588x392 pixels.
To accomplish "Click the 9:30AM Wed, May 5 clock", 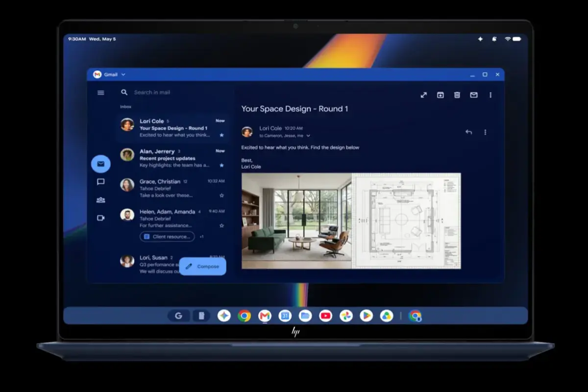I will click(x=92, y=39).
